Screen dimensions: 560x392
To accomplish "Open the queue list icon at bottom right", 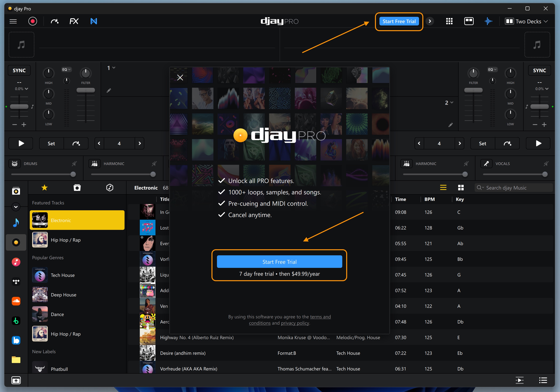I will coord(543,380).
